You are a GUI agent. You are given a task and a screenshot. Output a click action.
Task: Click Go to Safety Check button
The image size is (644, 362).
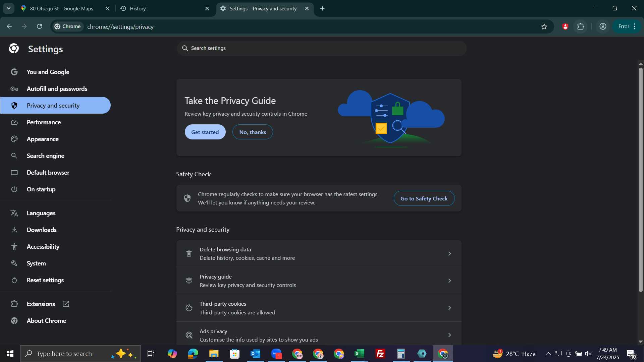tap(424, 198)
